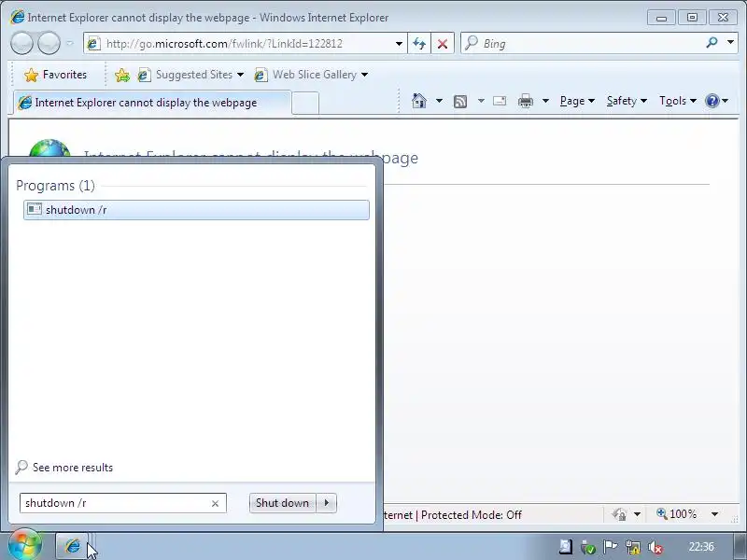This screenshot has width=747, height=560.
Task: Click the Internet Explorer title bar logo
Action: tap(17, 17)
